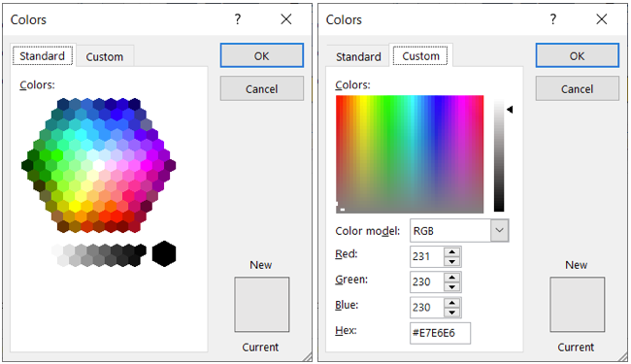Click the New/Current preview in left dialog

point(261,305)
